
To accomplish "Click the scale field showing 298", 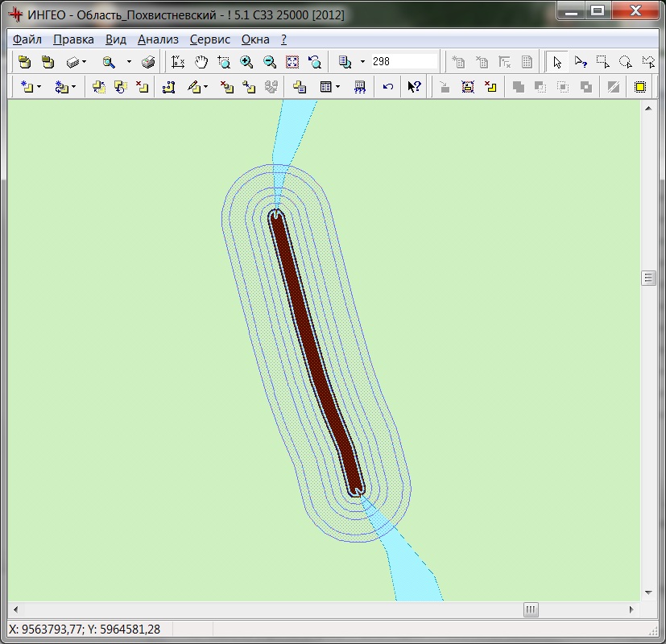I will [x=404, y=61].
